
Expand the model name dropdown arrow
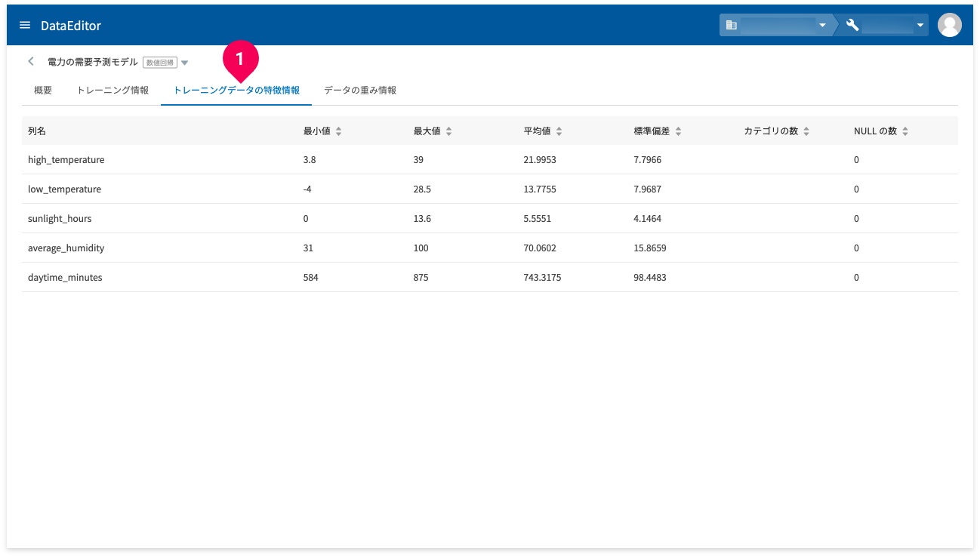tap(185, 63)
